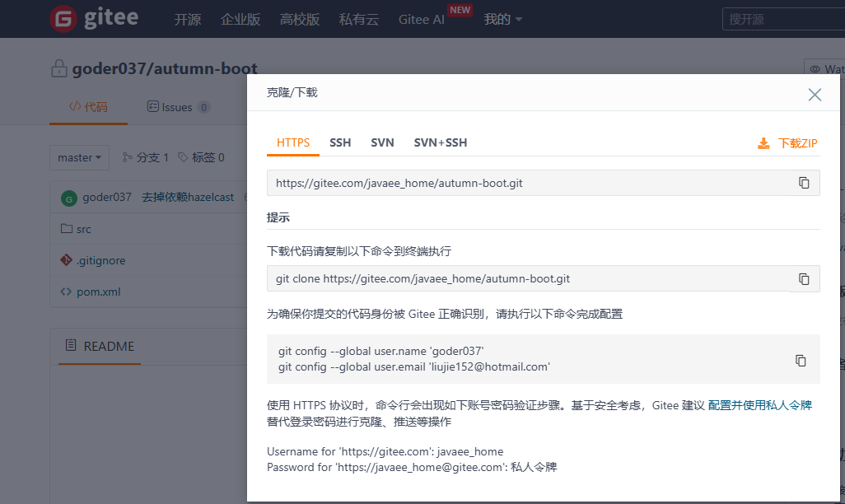Click the 标签 0 tags link
845x504 pixels.
coord(202,157)
